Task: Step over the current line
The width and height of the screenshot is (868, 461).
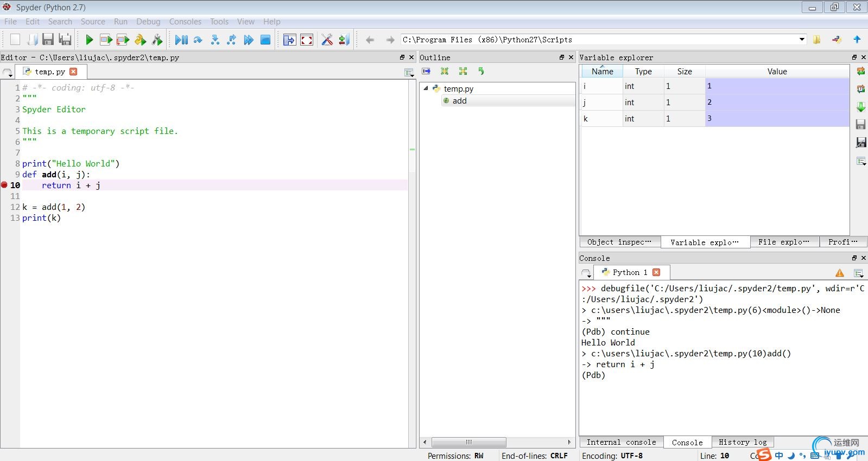Action: (198, 40)
